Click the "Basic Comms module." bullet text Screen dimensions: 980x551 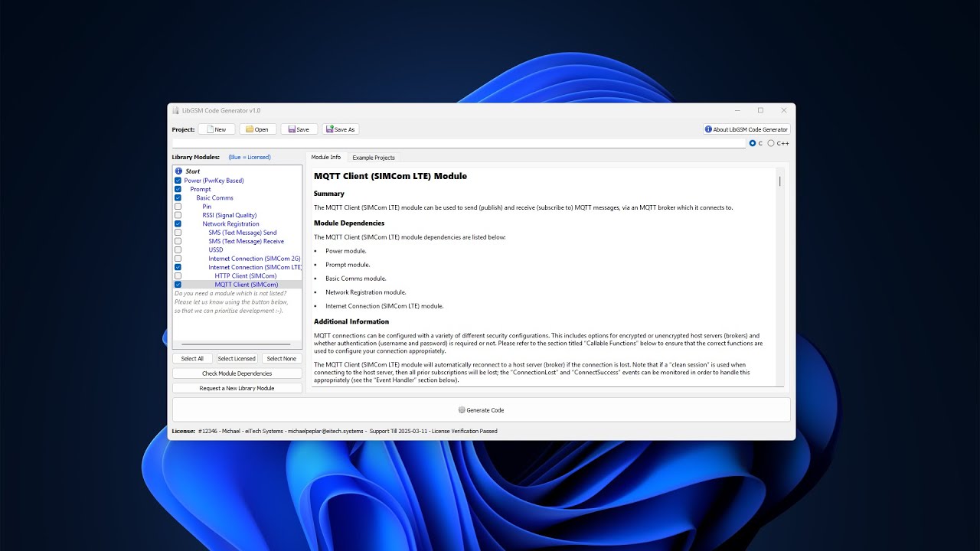[356, 279]
